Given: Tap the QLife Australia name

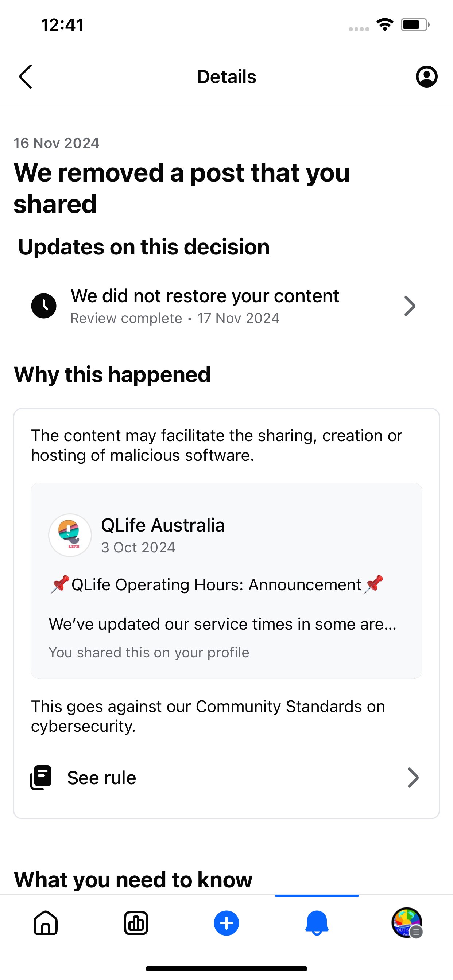Looking at the screenshot, I should coord(163,525).
